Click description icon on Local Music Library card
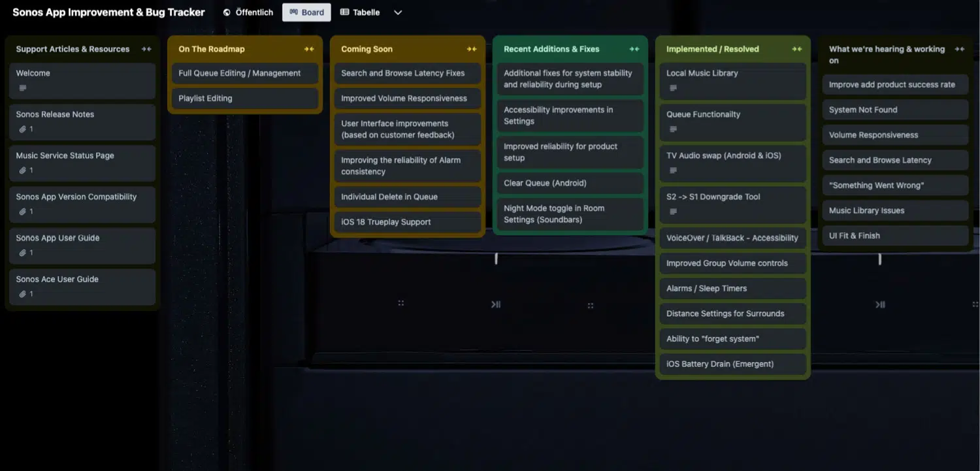The image size is (980, 471). [673, 88]
